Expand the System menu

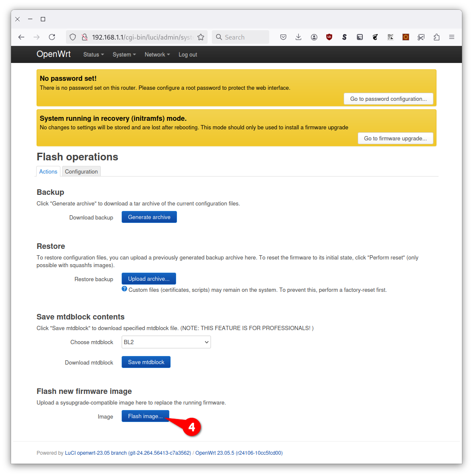[x=124, y=54]
